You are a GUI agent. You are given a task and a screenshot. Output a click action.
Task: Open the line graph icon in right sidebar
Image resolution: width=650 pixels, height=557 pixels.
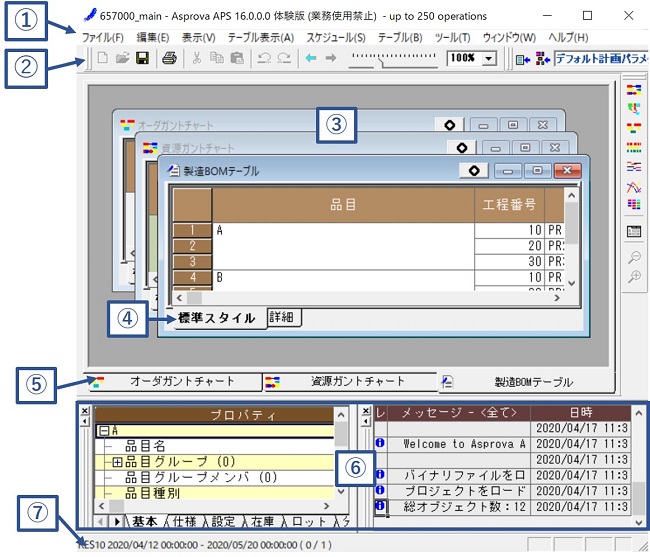(x=634, y=187)
